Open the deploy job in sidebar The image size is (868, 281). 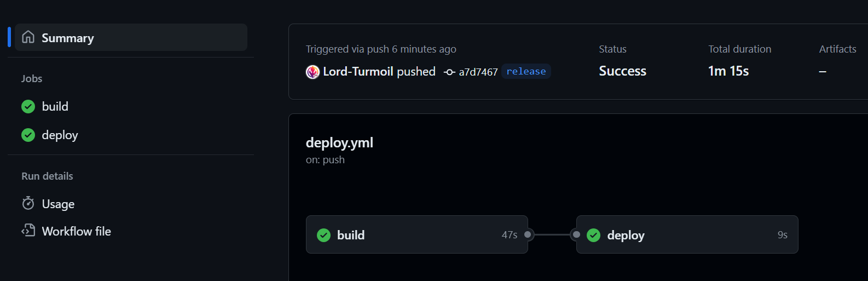60,135
